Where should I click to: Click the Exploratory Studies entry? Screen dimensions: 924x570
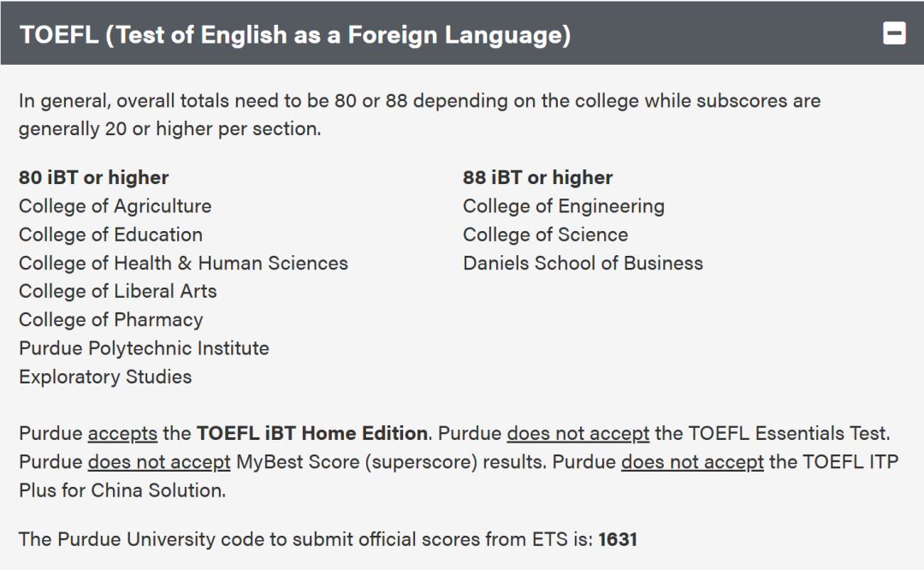pyautogui.click(x=105, y=377)
